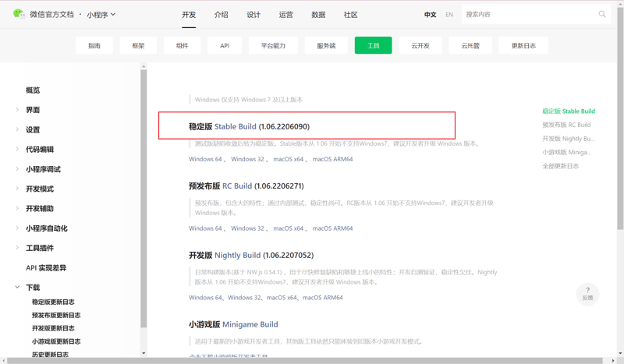624x364 pixels.
Task: Open the Nightly Build heading link
Action: click(x=238, y=255)
